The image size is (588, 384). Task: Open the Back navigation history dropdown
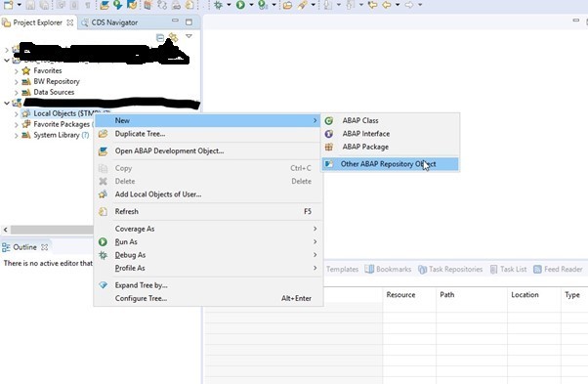(398, 5)
